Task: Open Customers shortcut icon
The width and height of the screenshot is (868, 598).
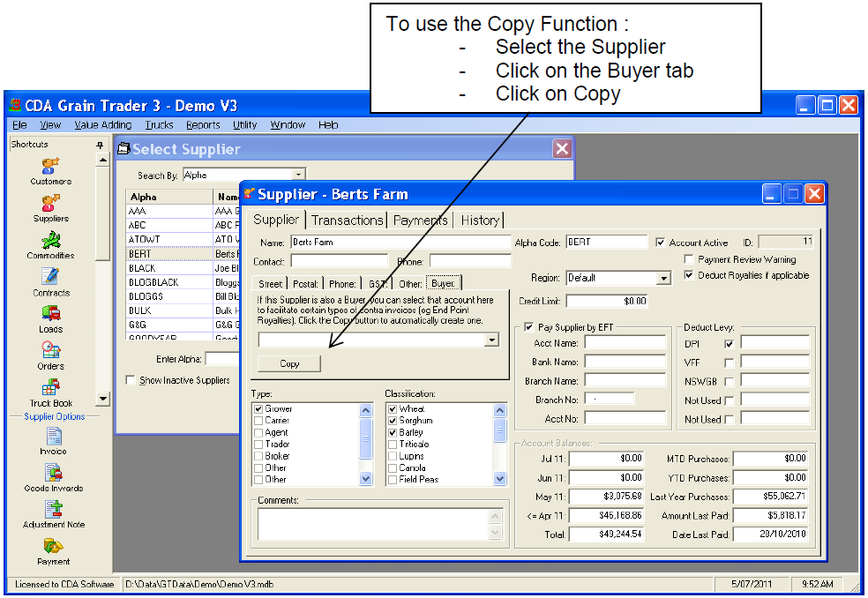Action: pos(50,166)
